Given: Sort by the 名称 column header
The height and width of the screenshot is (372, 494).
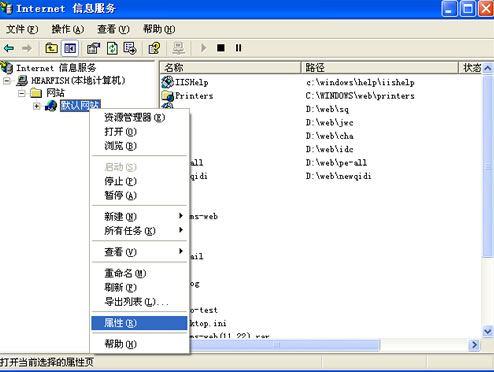Looking at the screenshot, I should click(x=231, y=68).
